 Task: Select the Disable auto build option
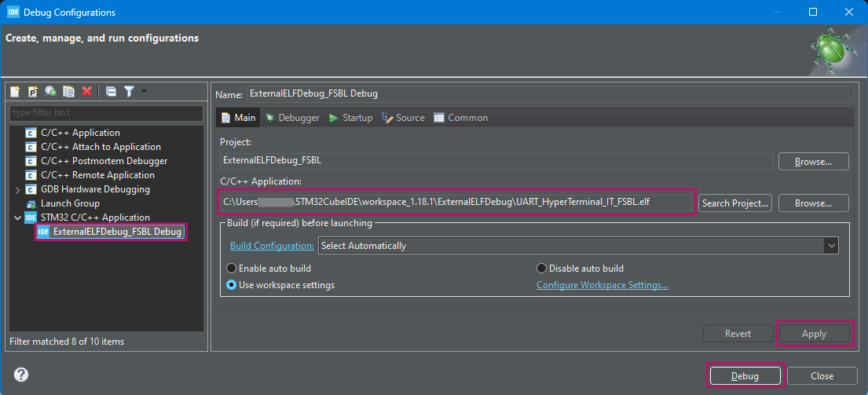point(541,269)
